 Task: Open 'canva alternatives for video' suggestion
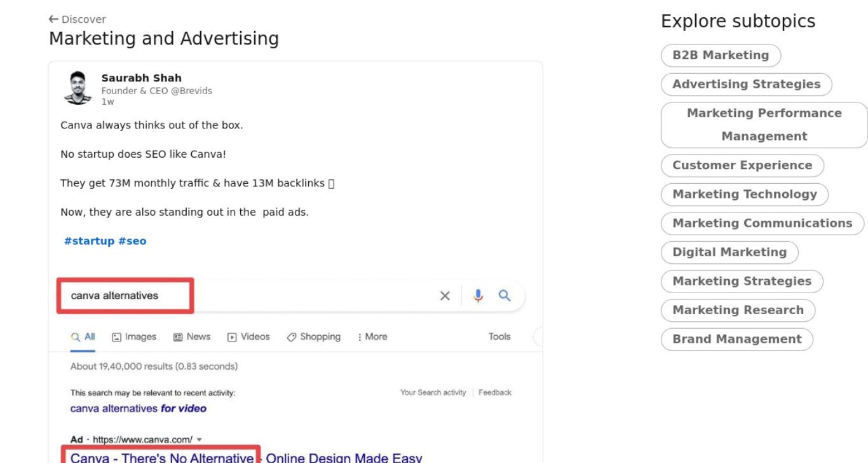point(139,409)
